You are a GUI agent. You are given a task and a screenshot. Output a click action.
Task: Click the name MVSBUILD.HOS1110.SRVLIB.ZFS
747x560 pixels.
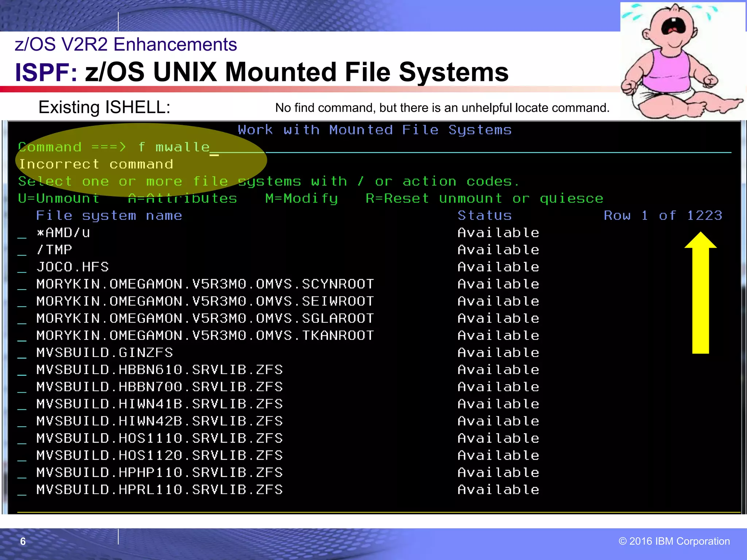(159, 438)
